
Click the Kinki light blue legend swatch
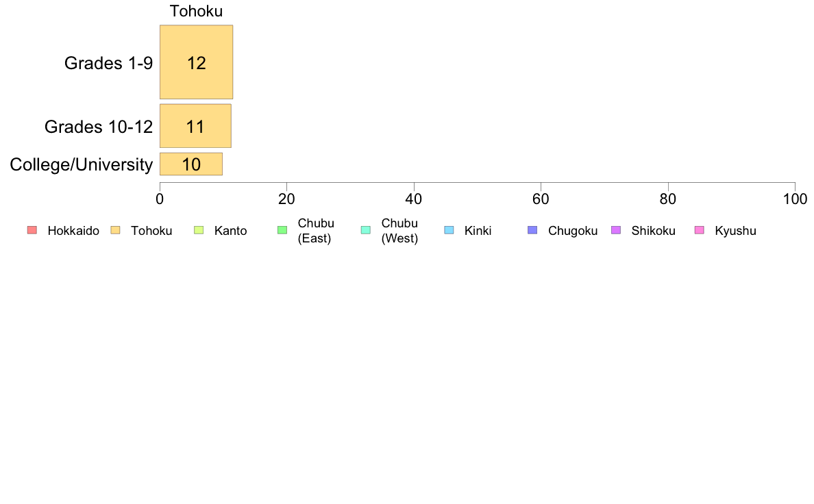click(449, 230)
